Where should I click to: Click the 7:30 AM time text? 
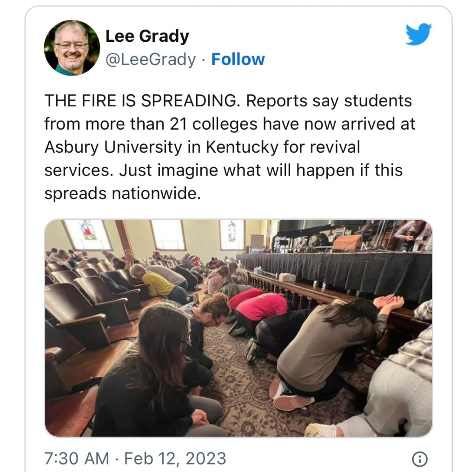pyautogui.click(x=77, y=459)
